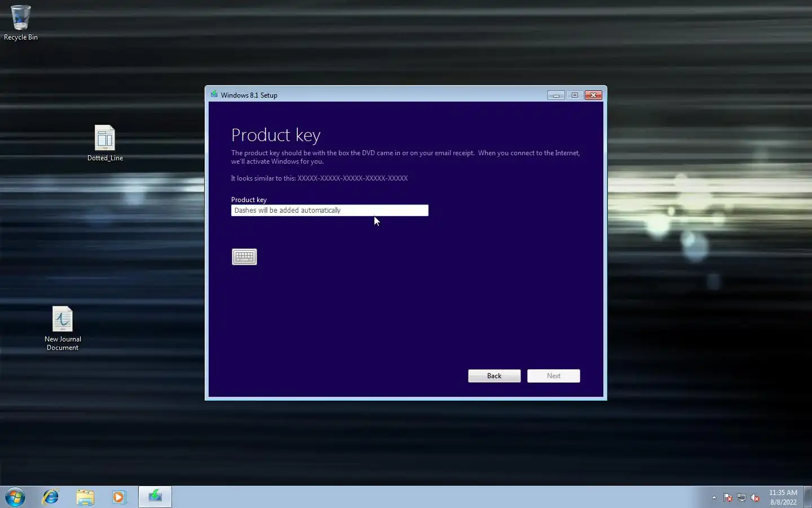This screenshot has height=508, width=812.
Task: Open Windows Explorer from taskbar
Action: (x=85, y=497)
